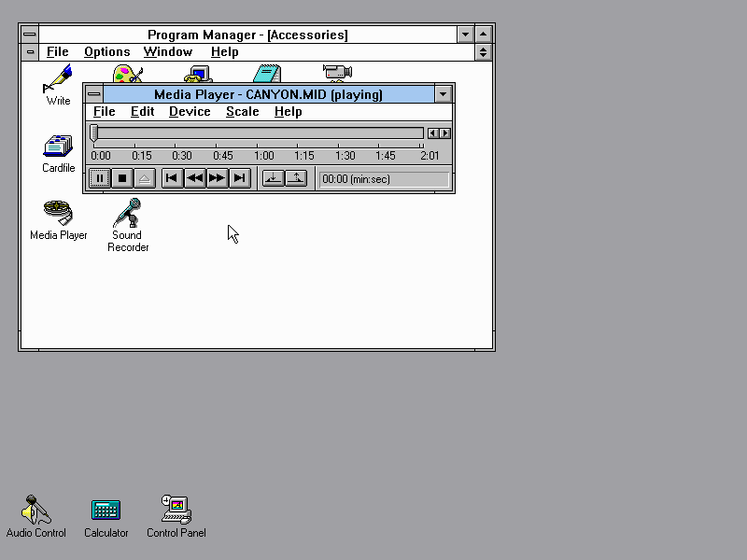The height and width of the screenshot is (560, 747).
Task: Jump to next mark button
Action: click(239, 178)
